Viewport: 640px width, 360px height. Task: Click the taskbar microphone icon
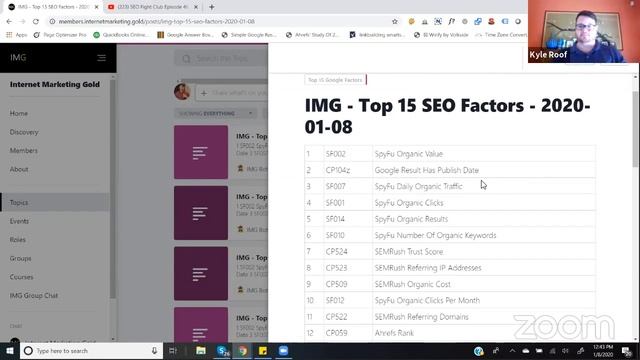pos(154,351)
